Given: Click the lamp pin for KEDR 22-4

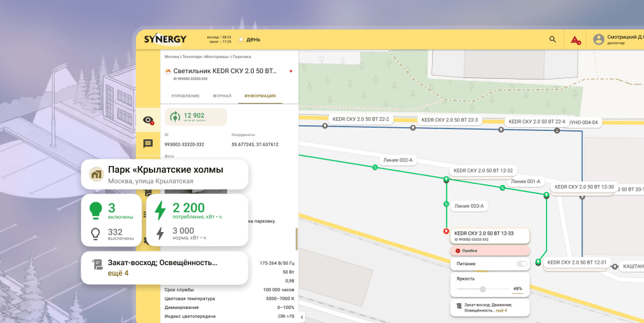Looking at the screenshot, I should (x=501, y=130).
